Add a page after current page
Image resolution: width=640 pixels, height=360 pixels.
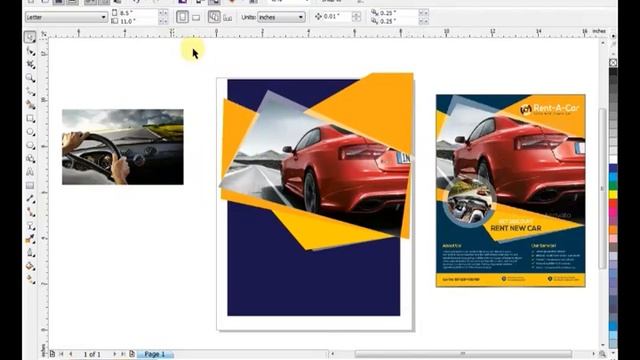pyautogui.click(x=132, y=354)
